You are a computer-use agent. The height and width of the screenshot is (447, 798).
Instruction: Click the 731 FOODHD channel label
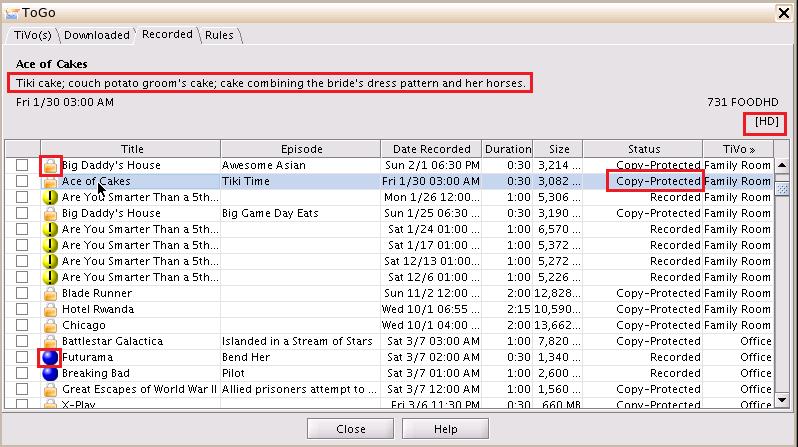pyautogui.click(x=743, y=102)
